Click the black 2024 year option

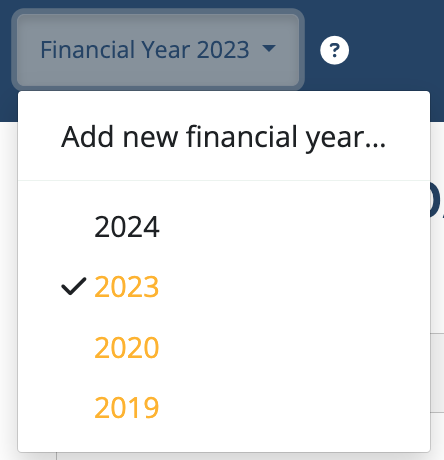127,227
